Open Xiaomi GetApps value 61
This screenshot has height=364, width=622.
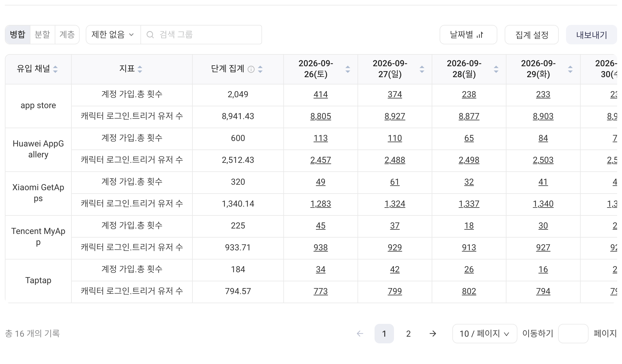point(395,182)
